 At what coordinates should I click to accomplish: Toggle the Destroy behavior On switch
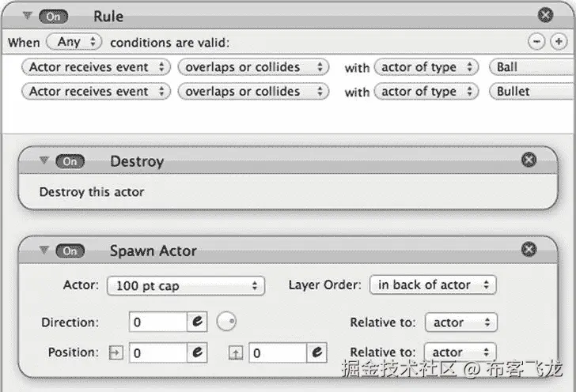tap(70, 161)
